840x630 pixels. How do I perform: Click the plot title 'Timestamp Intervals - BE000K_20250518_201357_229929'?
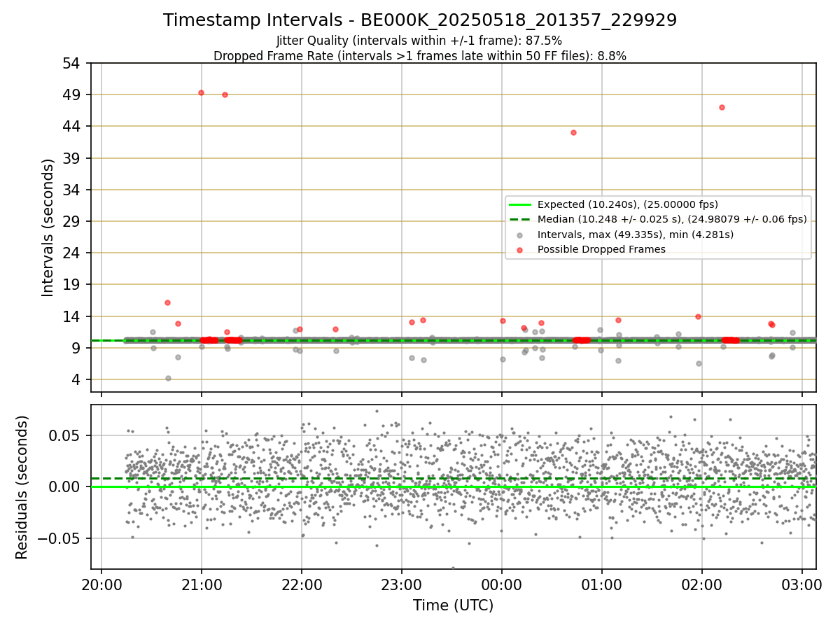[420, 20]
